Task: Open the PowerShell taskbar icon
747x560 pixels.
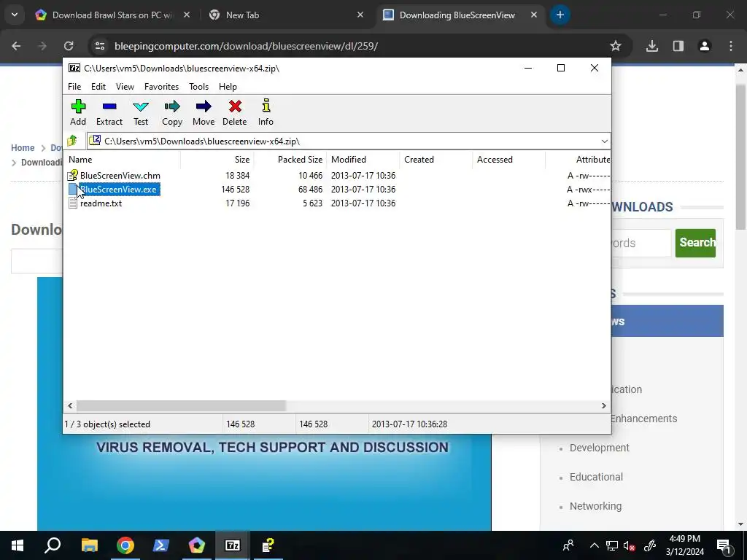Action: pos(160,545)
